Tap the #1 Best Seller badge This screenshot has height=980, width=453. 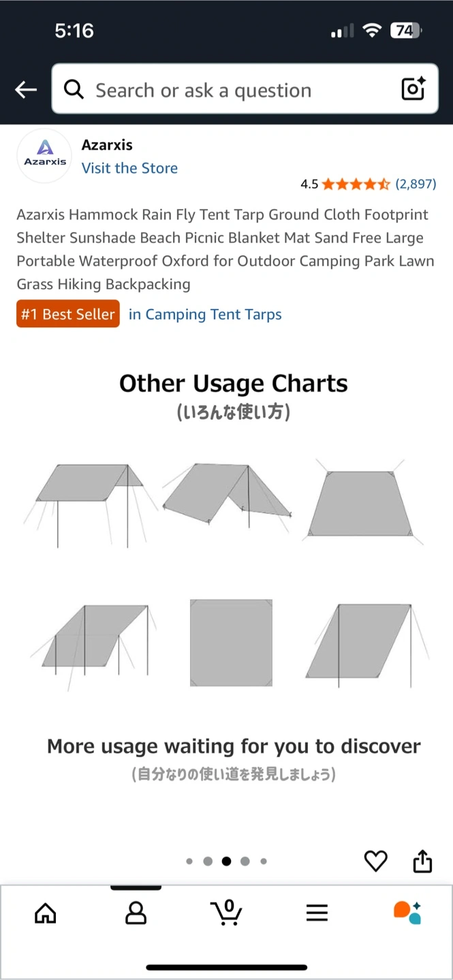(x=68, y=314)
